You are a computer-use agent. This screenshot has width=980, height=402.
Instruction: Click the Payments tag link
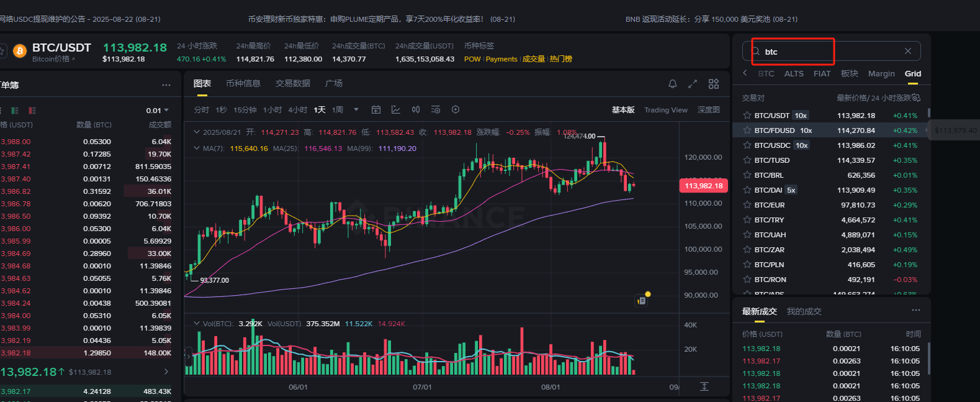501,59
